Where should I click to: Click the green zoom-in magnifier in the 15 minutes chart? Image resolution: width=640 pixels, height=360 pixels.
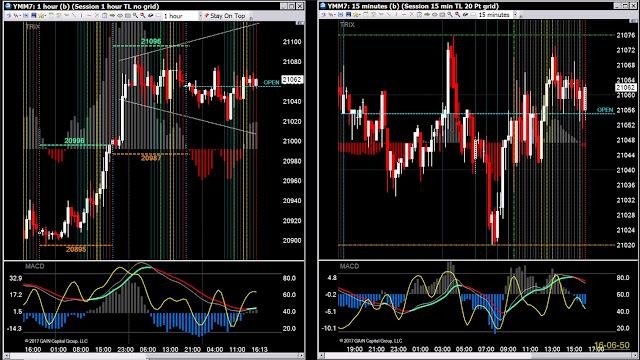click(450, 14)
